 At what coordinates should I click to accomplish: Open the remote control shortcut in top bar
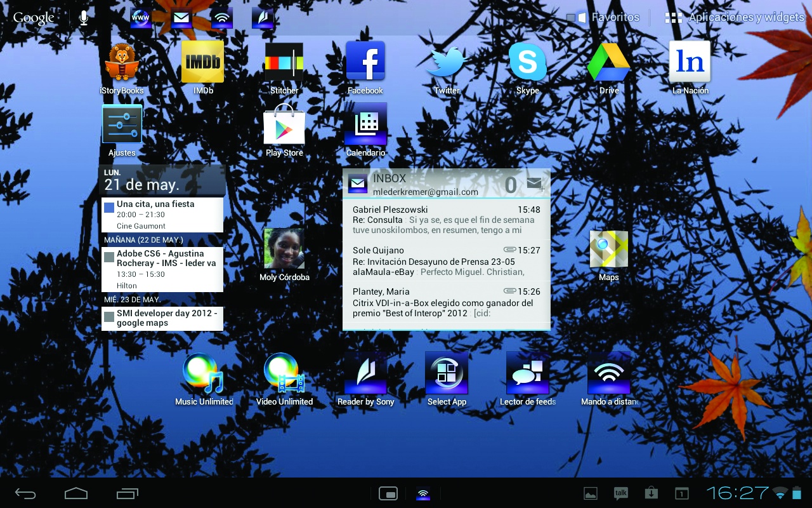point(222,18)
